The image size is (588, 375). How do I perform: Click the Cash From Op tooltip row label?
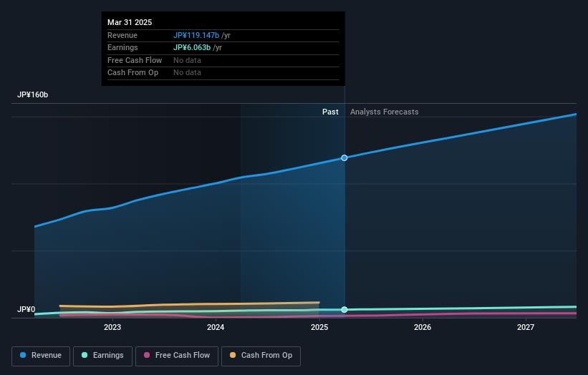click(132, 73)
